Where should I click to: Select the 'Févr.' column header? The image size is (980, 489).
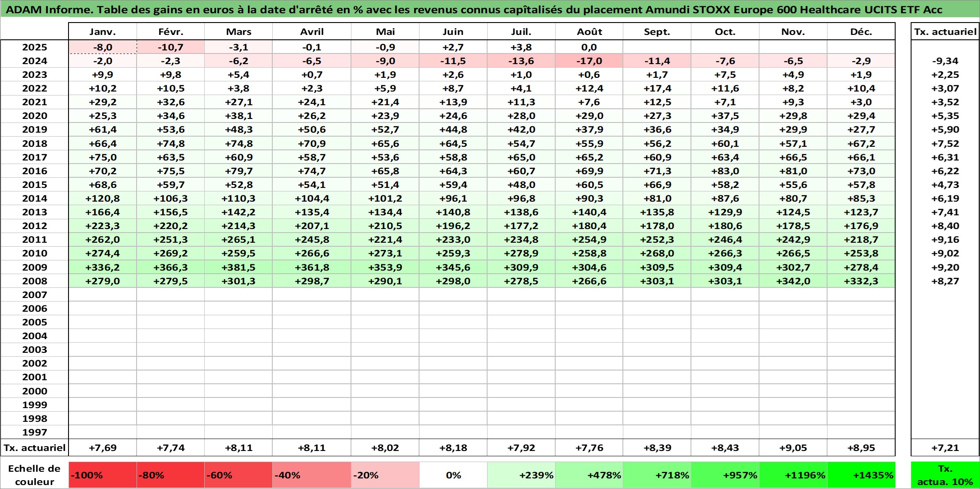[x=171, y=32]
